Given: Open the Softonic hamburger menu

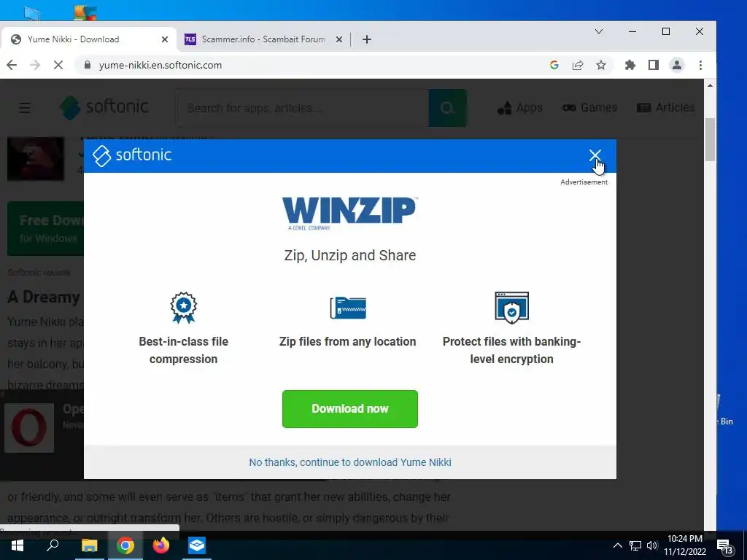Looking at the screenshot, I should pos(25,108).
